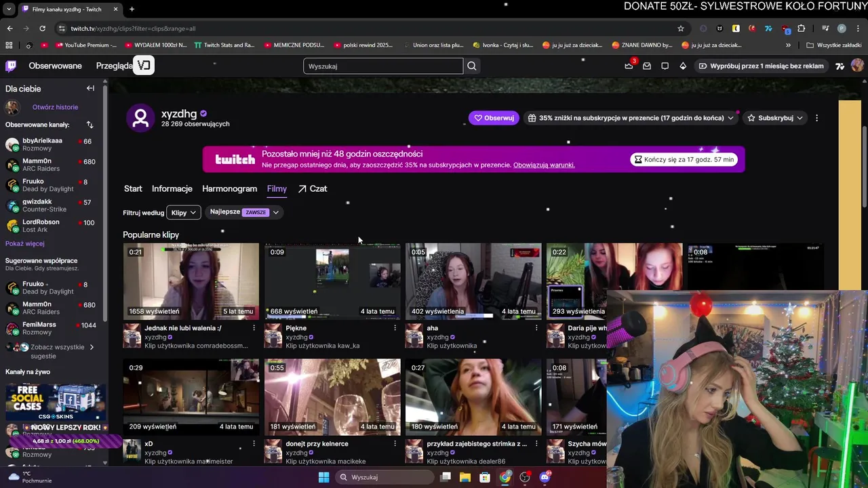Go to Obserwowane in top navigation
Viewport: 868px width, 488px height.
[55, 66]
